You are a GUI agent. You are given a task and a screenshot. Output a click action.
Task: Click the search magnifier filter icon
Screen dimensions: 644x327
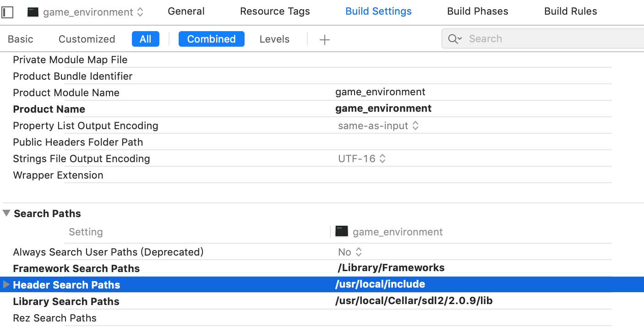pos(454,39)
